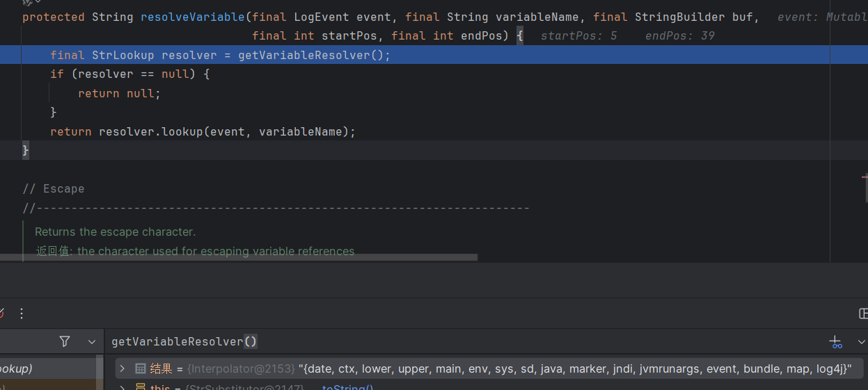The height and width of the screenshot is (390, 868).
Task: Click the inline hint 'endPos: 39'
Action: click(680, 35)
